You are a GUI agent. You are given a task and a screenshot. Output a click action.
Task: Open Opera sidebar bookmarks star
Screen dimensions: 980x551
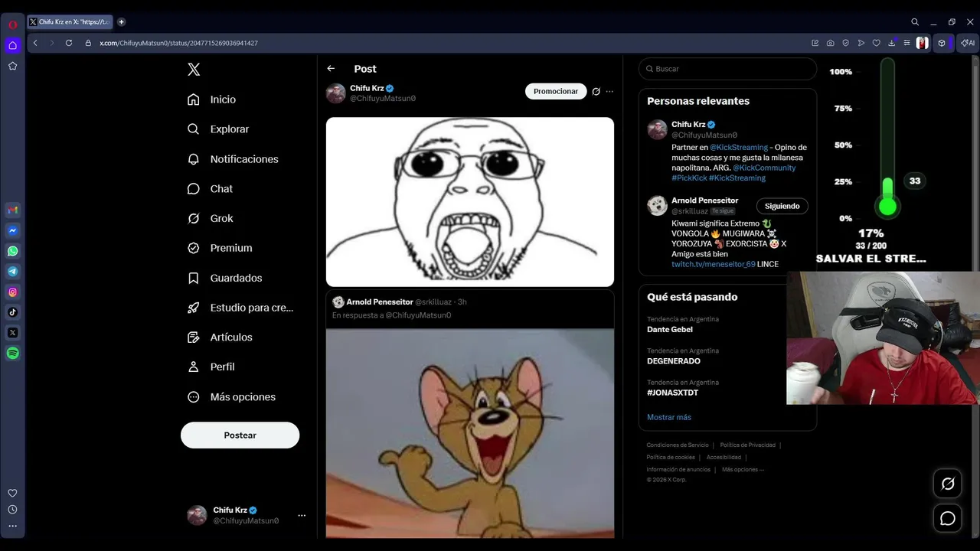point(12,66)
